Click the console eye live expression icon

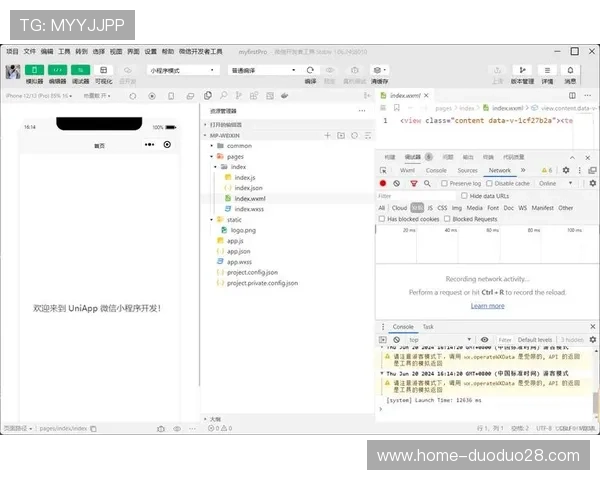[485, 340]
